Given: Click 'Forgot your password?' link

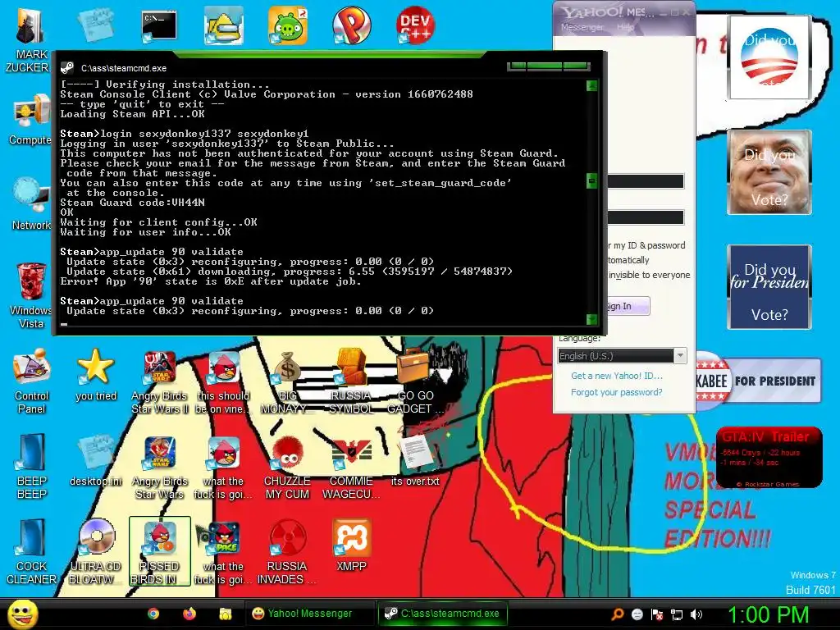Looking at the screenshot, I should pyautogui.click(x=617, y=392).
